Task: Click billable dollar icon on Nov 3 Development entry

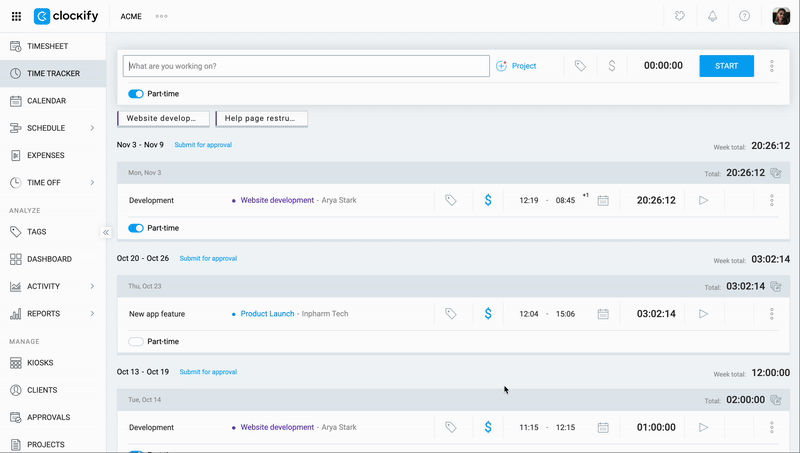Action: point(488,201)
